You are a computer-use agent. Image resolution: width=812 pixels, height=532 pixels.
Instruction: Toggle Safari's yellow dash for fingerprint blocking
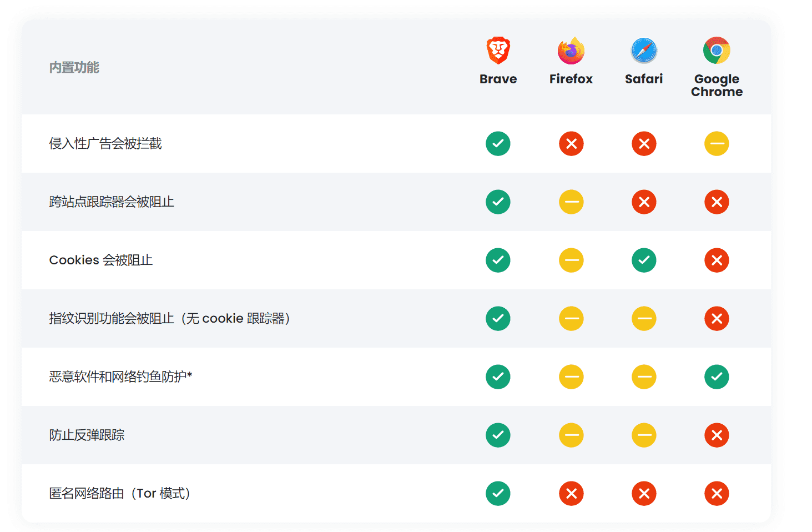(x=644, y=318)
